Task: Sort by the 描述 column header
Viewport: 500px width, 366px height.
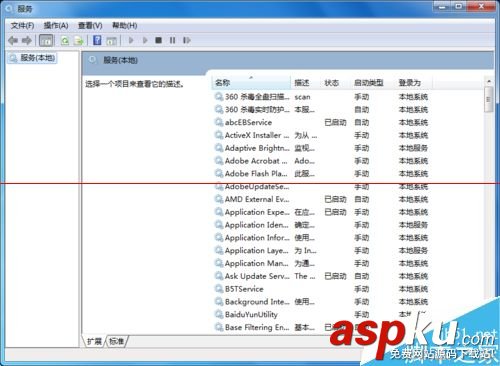Action: pos(306,83)
